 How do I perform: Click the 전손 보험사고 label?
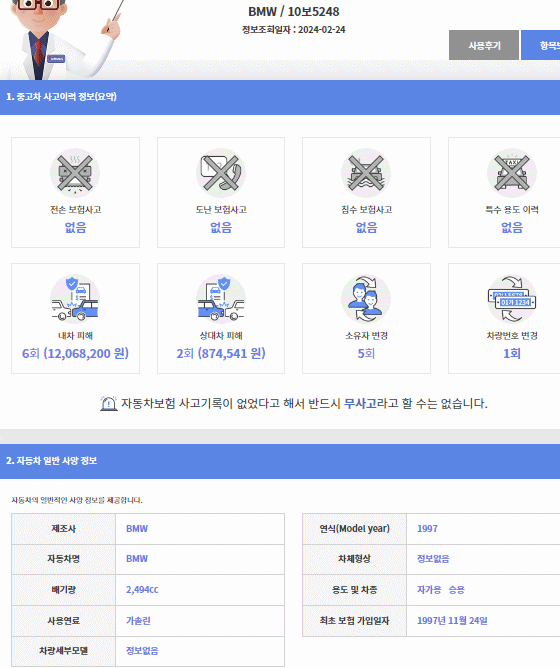pos(75,210)
